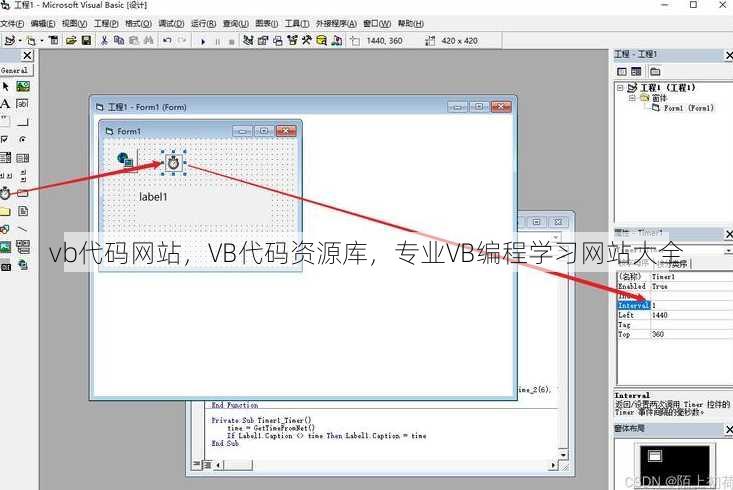733x490 pixels.
Task: Open the Object Browser toolbar icon
Action: tap(292, 41)
